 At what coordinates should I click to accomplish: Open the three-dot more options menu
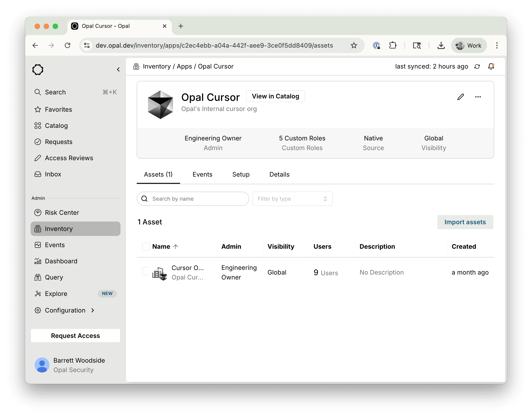click(x=478, y=97)
